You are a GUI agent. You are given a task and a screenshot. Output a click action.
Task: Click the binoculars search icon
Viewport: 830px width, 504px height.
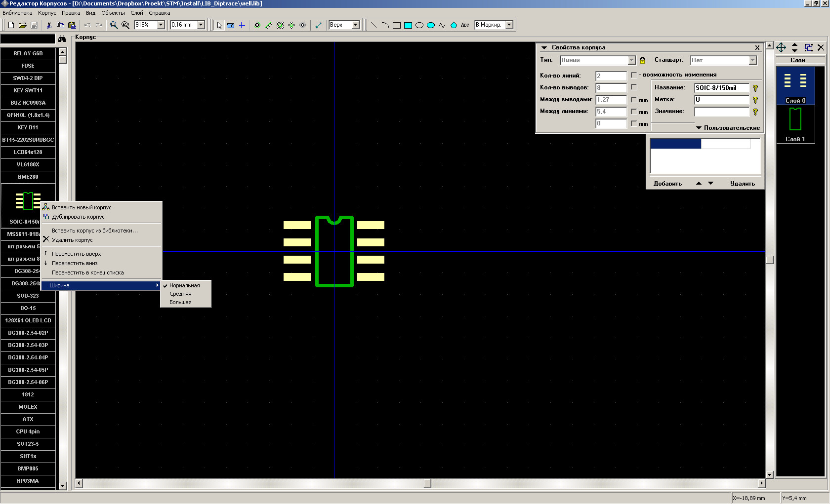62,39
